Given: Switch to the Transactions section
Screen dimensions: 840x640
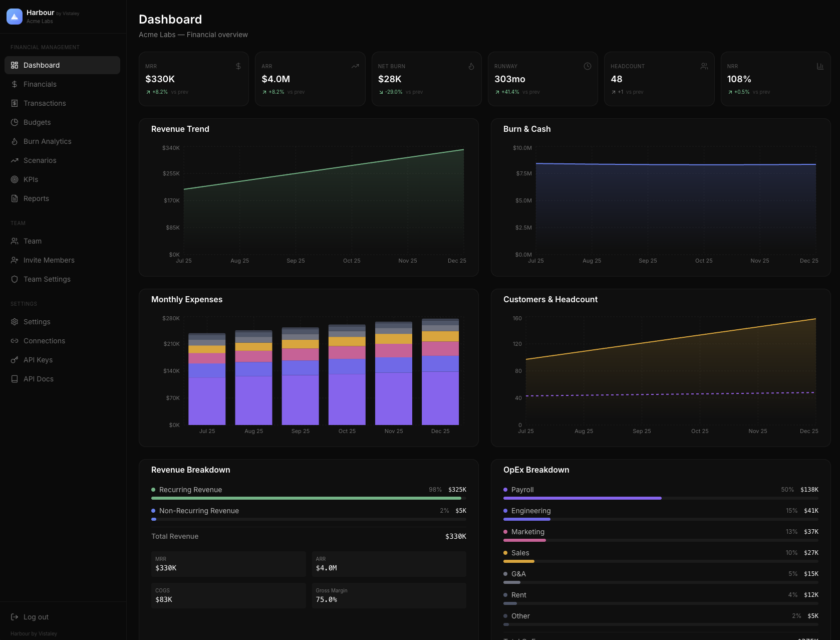Looking at the screenshot, I should pos(45,103).
